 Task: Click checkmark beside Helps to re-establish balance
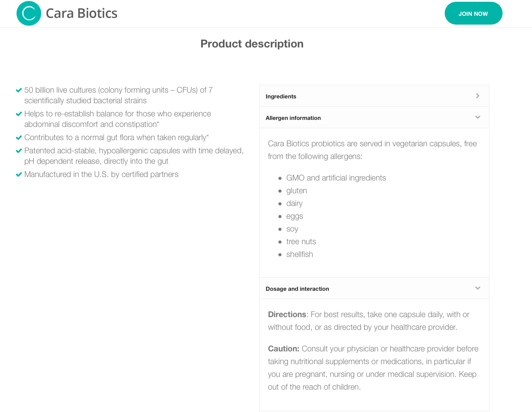point(19,114)
